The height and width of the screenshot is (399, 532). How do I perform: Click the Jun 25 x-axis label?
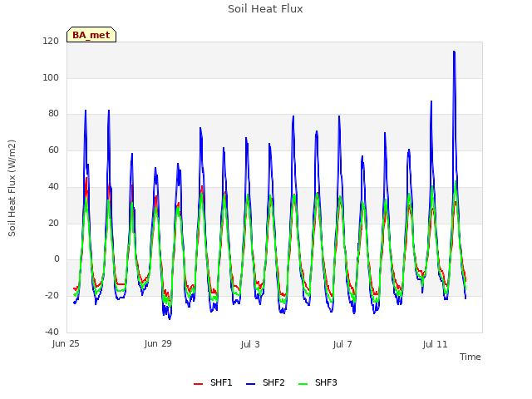point(66,343)
